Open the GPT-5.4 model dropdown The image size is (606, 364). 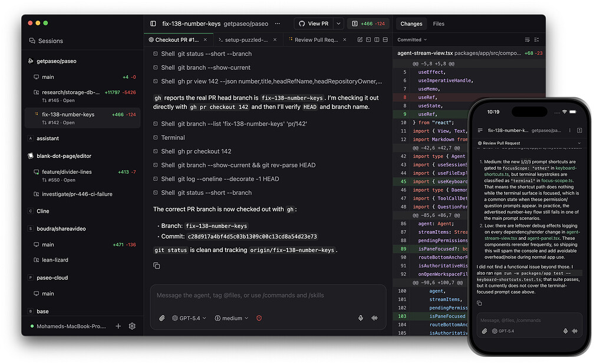point(189,318)
